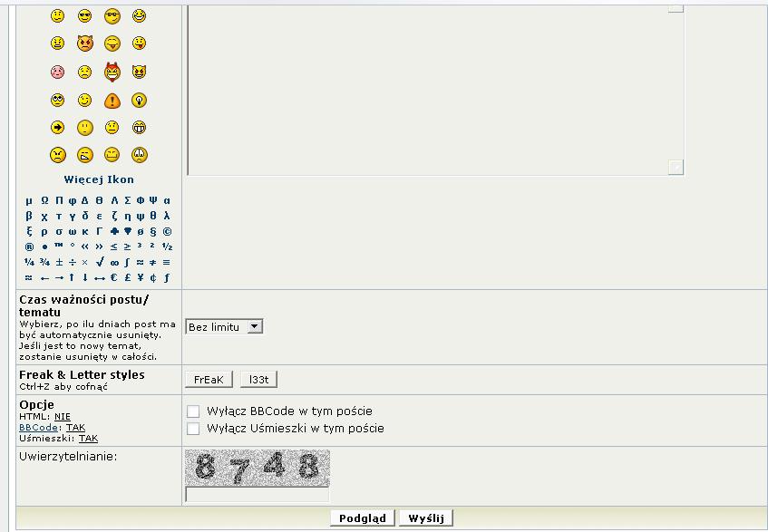Insert the red devil grinning emoticon
This screenshot has height=532, width=768.
pos(112,72)
